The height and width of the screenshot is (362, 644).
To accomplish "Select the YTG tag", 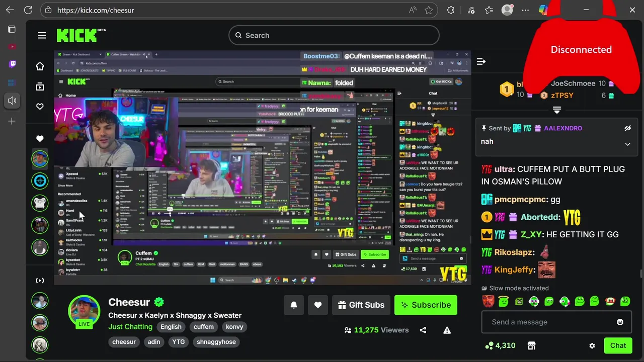I will click(179, 342).
